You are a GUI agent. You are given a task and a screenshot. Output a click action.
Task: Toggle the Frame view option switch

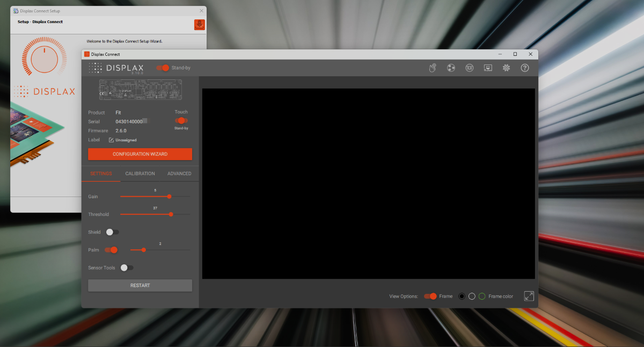pyautogui.click(x=430, y=296)
